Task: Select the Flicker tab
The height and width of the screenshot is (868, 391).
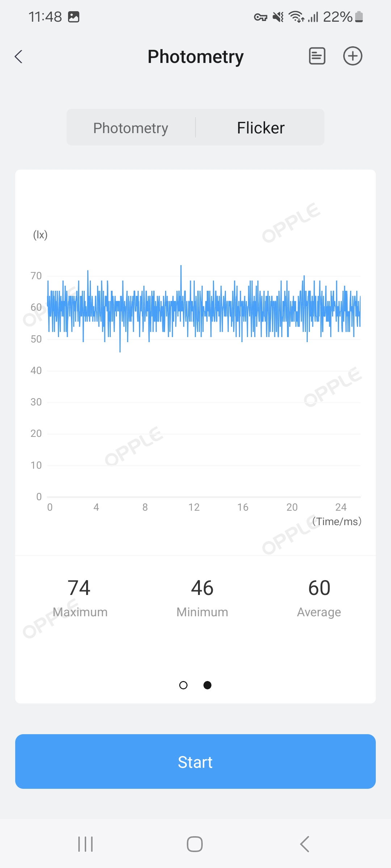Action: pyautogui.click(x=261, y=128)
